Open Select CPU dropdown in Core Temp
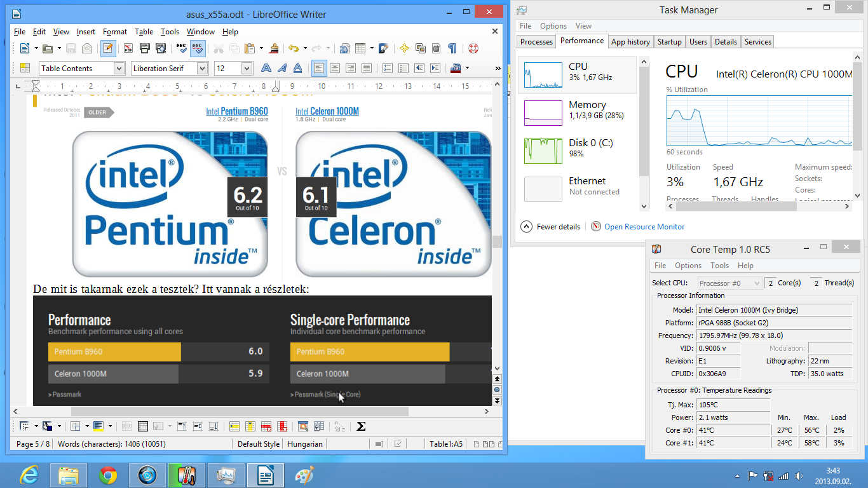 (x=729, y=283)
